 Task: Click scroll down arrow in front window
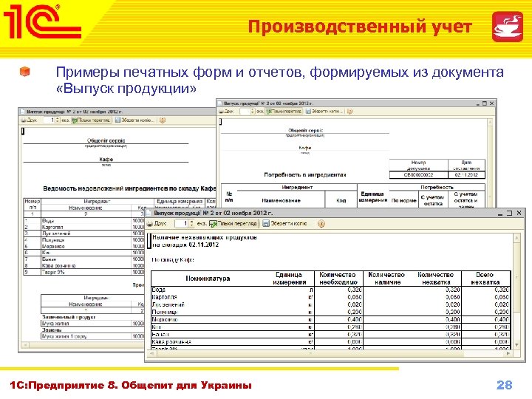pos(516,345)
